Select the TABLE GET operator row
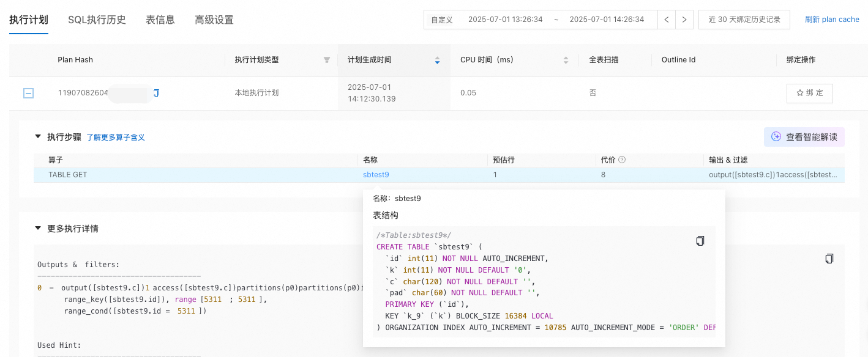The height and width of the screenshot is (357, 868). (439, 175)
